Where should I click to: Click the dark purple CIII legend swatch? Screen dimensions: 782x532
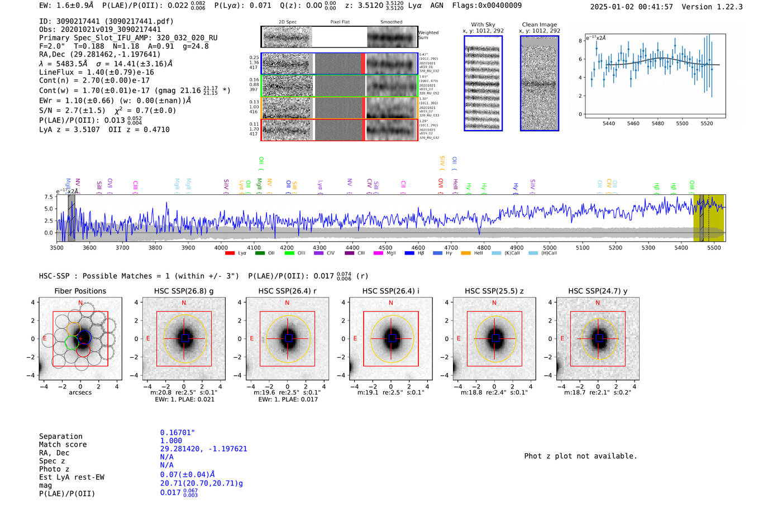(x=349, y=253)
